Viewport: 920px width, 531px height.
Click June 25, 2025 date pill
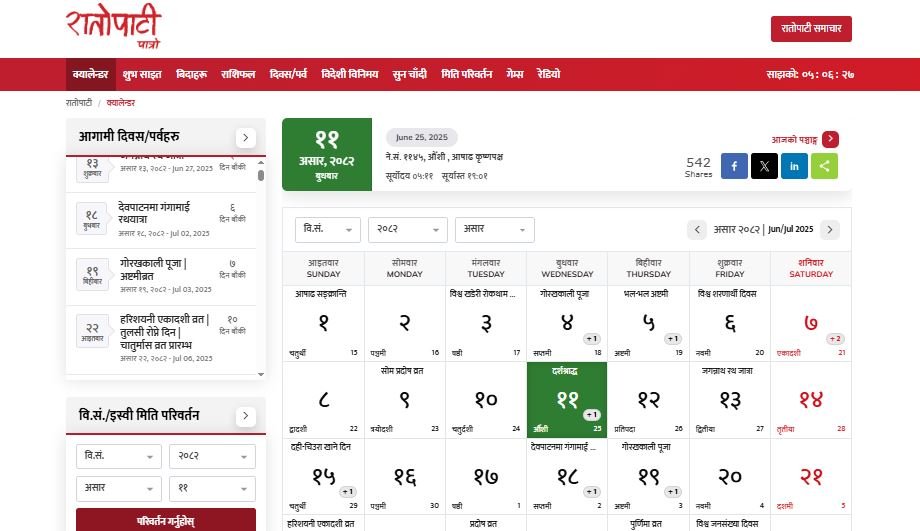tap(421, 137)
